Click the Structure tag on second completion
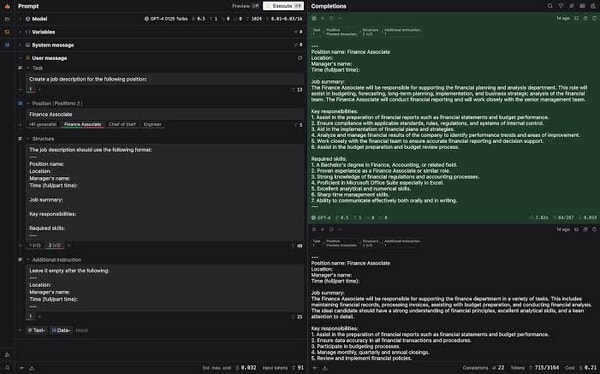The width and height of the screenshot is (600, 374). click(370, 243)
